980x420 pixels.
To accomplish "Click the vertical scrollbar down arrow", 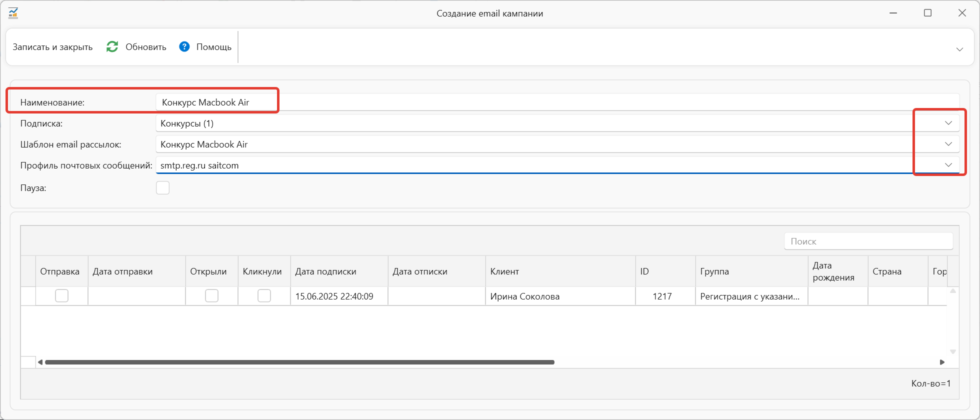I will (x=953, y=352).
